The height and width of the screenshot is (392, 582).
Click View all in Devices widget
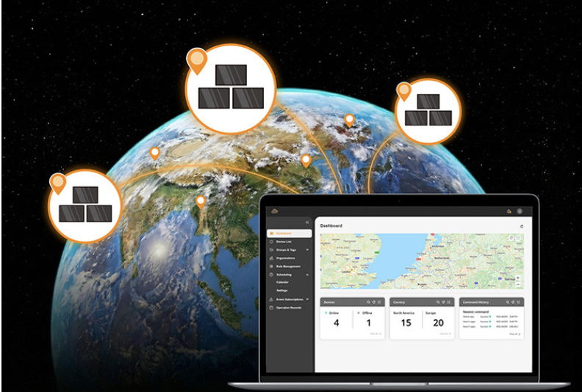click(376, 334)
